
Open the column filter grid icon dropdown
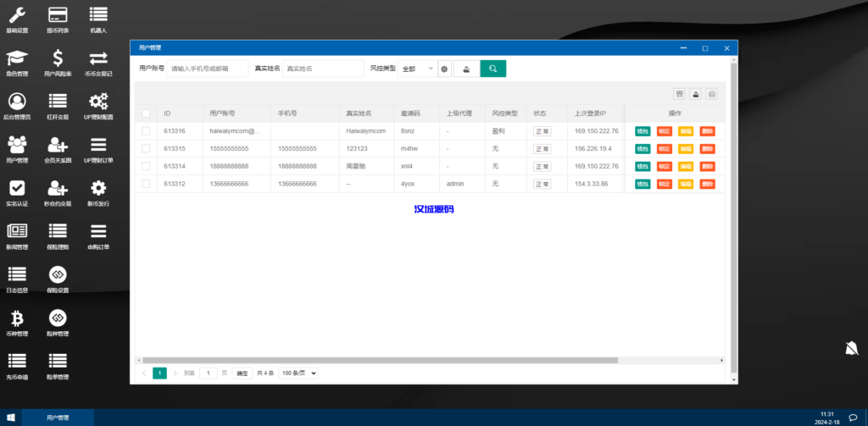[x=679, y=94]
